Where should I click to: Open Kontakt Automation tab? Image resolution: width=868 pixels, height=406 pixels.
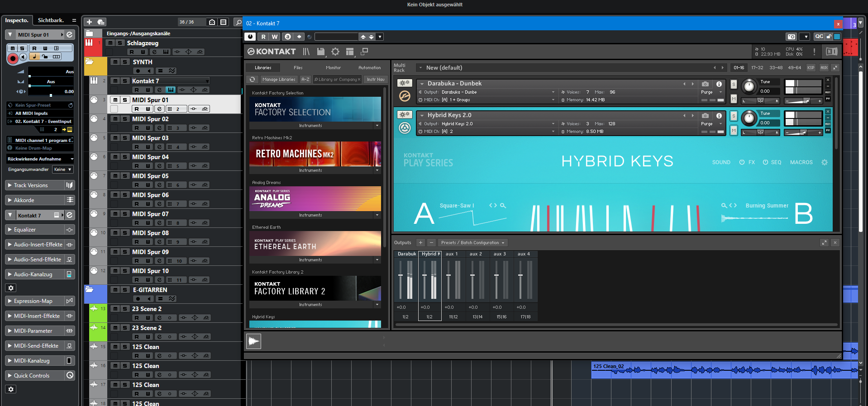[369, 68]
